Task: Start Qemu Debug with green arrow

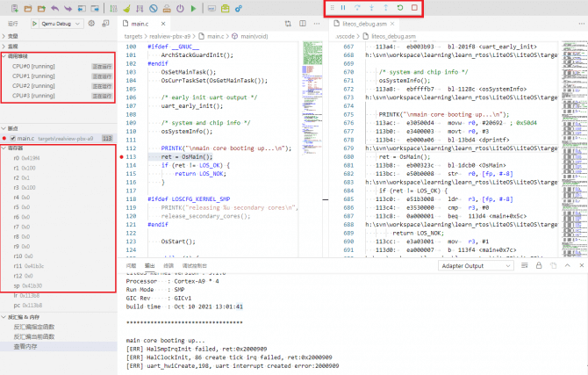Action: pyautogui.click(x=34, y=24)
